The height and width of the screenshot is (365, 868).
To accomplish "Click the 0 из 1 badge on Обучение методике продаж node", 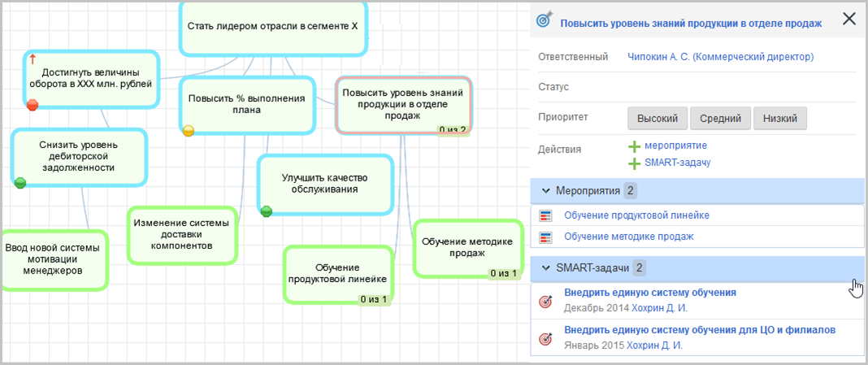I will pyautogui.click(x=503, y=273).
